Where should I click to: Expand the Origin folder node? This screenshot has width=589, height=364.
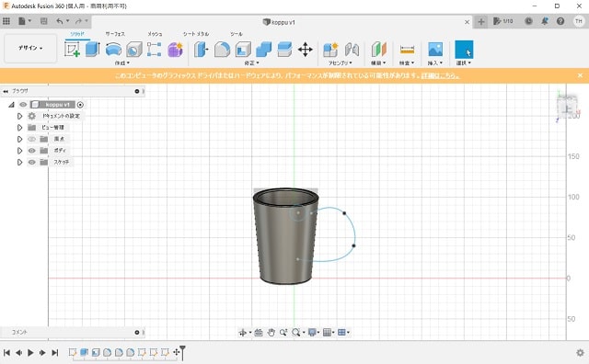19,139
